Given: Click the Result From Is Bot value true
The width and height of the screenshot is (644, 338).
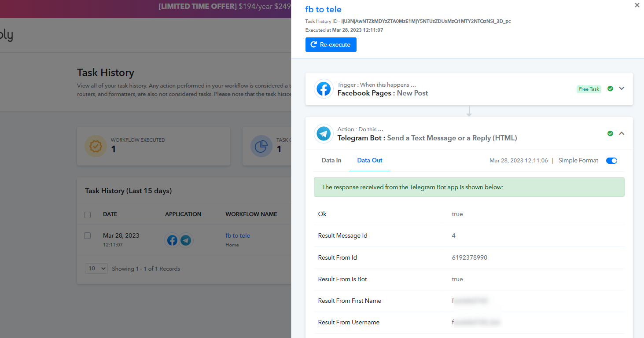Looking at the screenshot, I should pyautogui.click(x=457, y=279).
